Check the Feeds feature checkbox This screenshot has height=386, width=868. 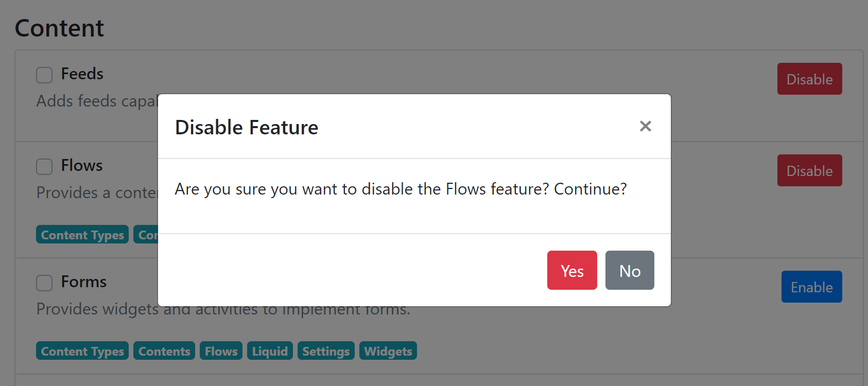point(44,75)
